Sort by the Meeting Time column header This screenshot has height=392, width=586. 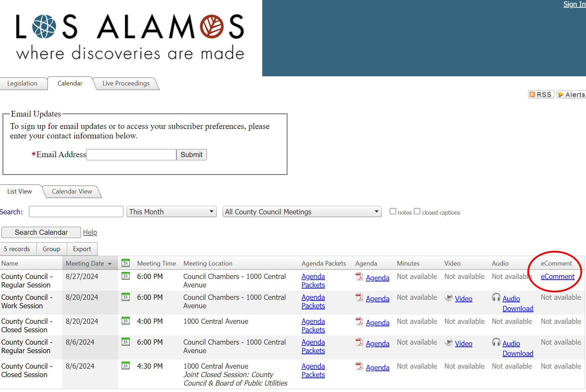tap(157, 263)
